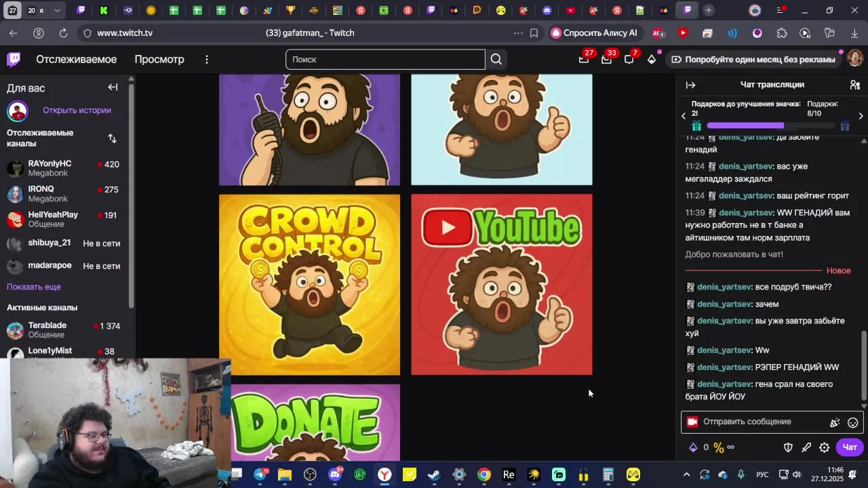The height and width of the screenshot is (488, 868).
Task: Open OBS Studio from the taskbar
Action: [310, 474]
